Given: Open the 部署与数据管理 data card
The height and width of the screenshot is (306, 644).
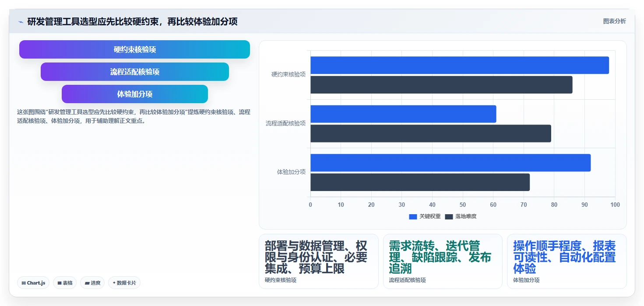Looking at the screenshot, I should pyautogui.click(x=319, y=261).
